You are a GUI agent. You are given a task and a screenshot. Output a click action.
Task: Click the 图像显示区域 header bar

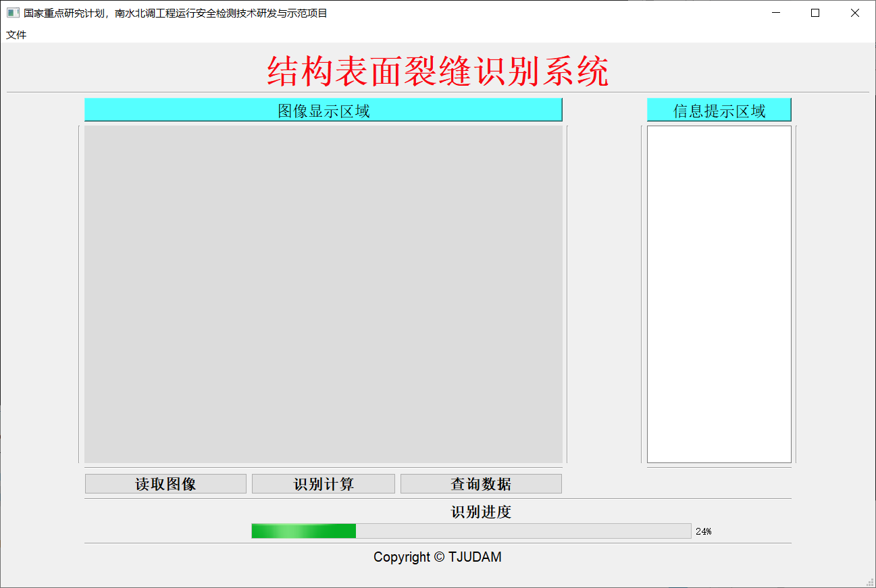(x=323, y=109)
